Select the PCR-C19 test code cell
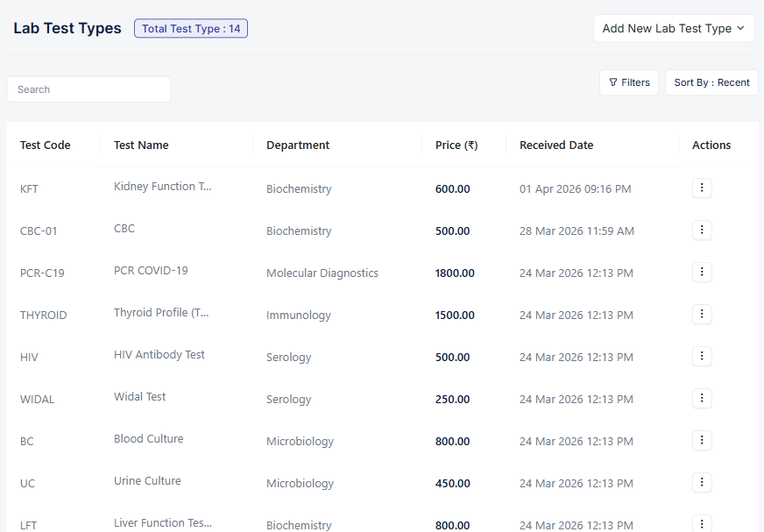Viewport: 764px width, 532px height. click(42, 273)
